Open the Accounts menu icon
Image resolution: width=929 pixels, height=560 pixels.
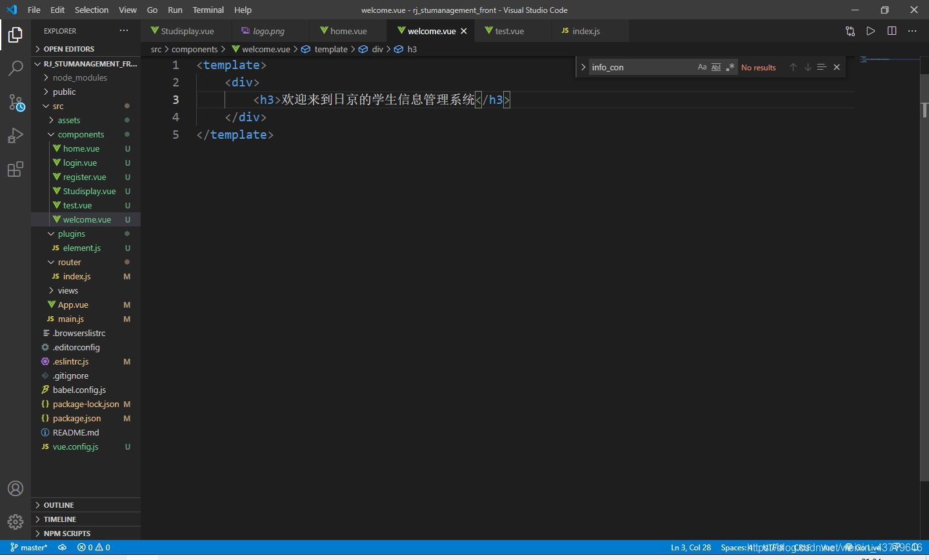click(15, 488)
